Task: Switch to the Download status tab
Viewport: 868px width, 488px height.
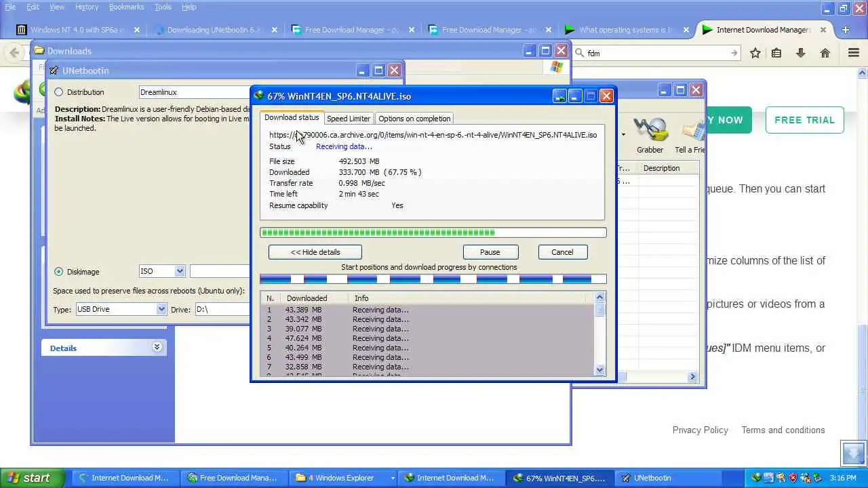Action: 292,118
